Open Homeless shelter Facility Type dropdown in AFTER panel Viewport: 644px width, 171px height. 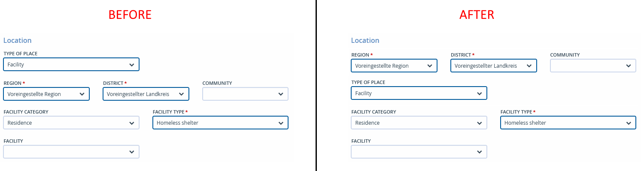[568, 123]
